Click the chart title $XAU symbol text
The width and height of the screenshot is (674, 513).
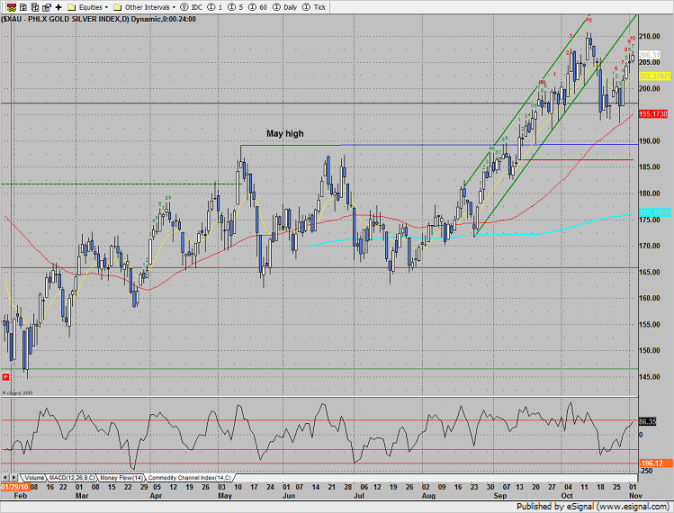pyautogui.click(x=12, y=19)
